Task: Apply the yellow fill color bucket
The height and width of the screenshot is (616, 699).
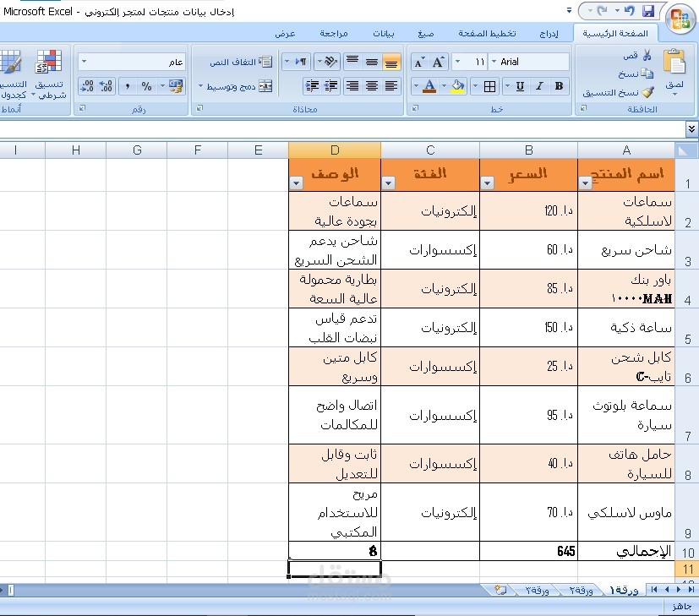Action: 457,86
